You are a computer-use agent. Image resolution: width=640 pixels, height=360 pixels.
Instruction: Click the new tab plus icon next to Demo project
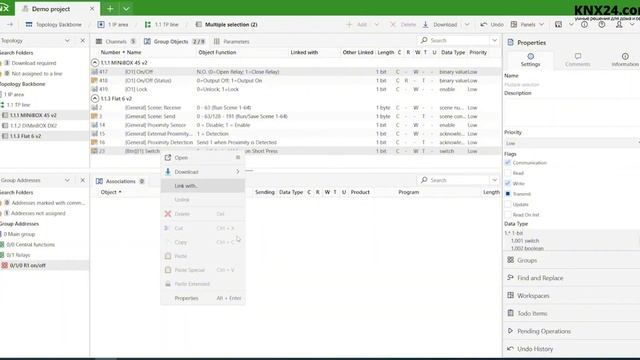(110, 9)
